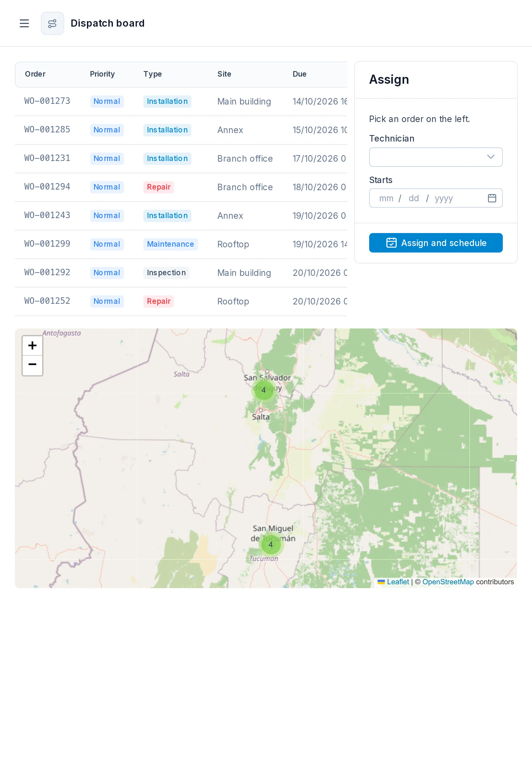Click Main building in WO-001292 row
532x766 pixels.
pyautogui.click(x=244, y=273)
